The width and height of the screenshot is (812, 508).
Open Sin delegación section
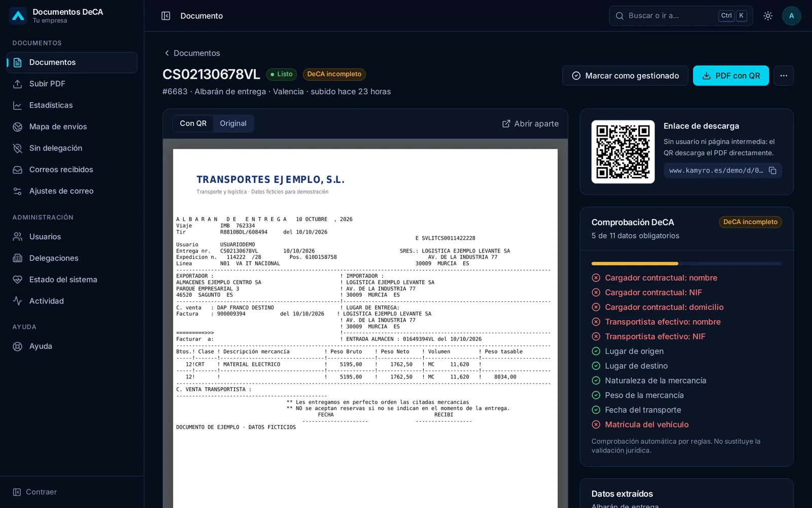[72, 148]
